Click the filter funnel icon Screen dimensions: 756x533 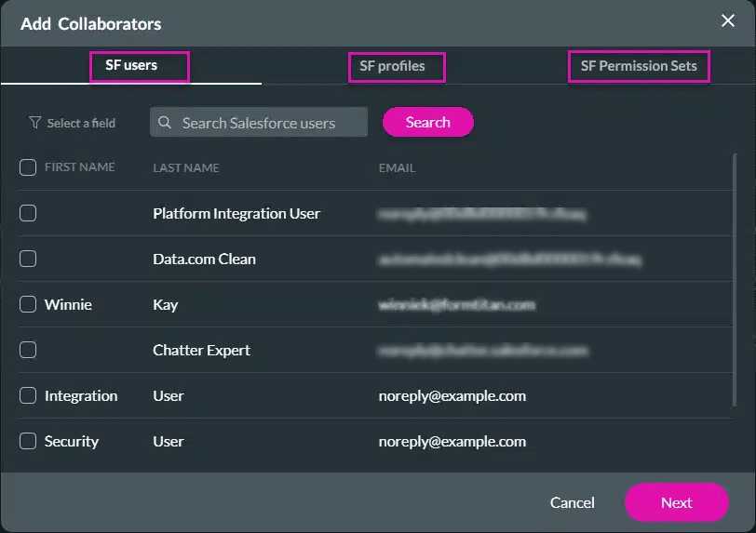pos(34,123)
